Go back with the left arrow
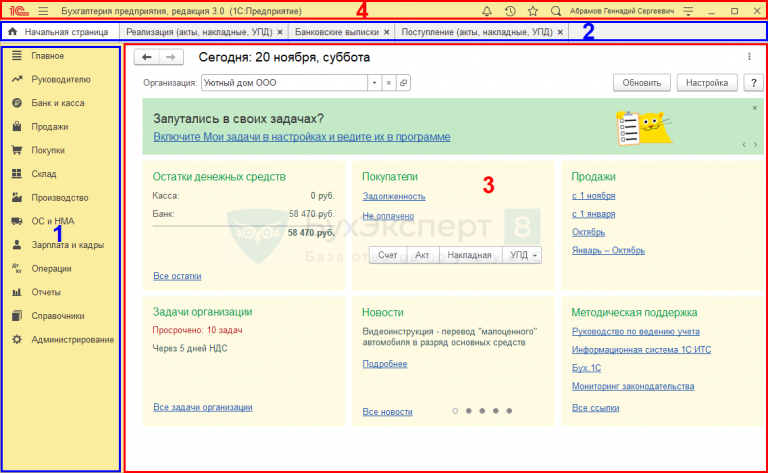Image resolution: width=768 pixels, height=473 pixels. [146, 57]
